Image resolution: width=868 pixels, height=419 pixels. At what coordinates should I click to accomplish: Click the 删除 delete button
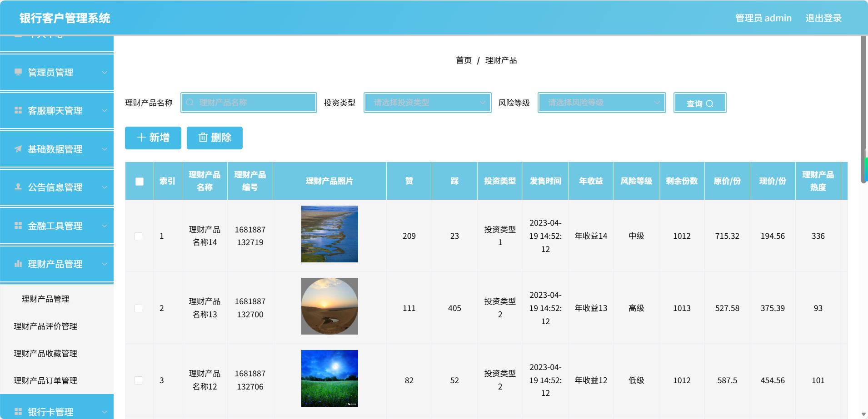coord(215,138)
